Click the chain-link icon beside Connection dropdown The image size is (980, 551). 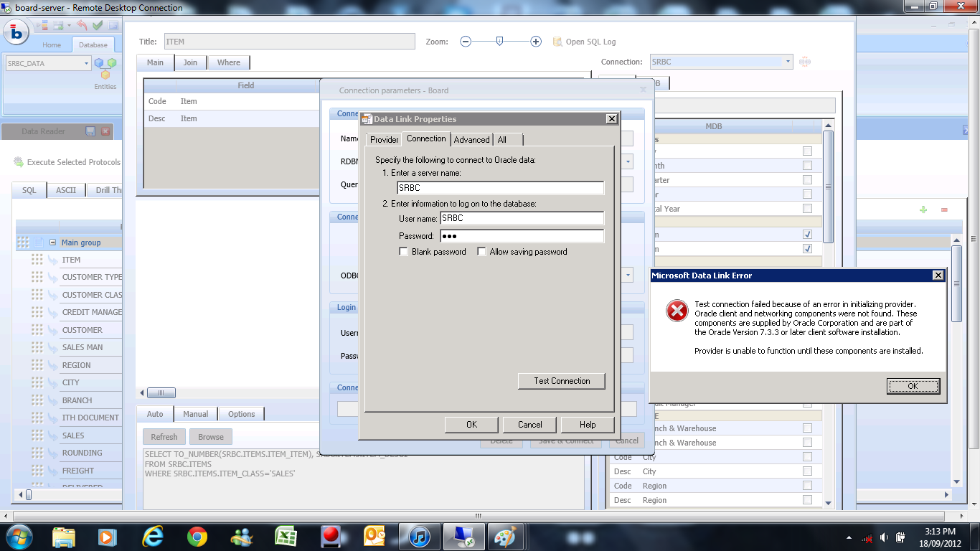(x=805, y=62)
